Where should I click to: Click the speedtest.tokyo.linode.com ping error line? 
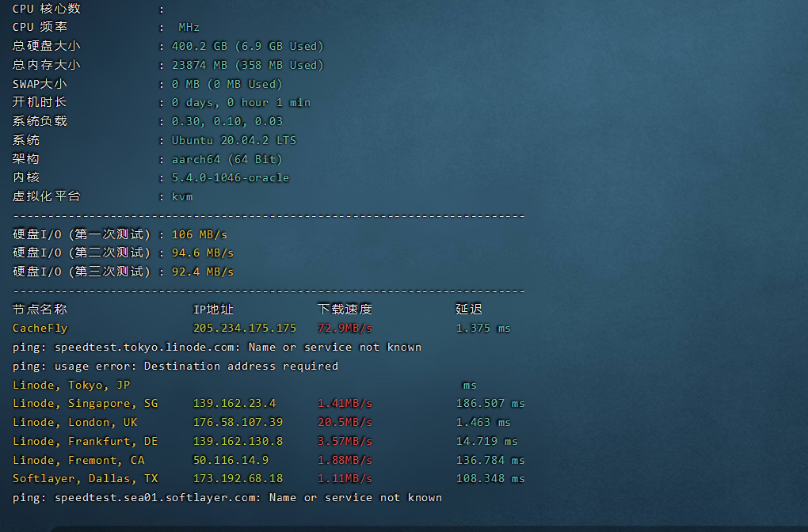tap(217, 347)
